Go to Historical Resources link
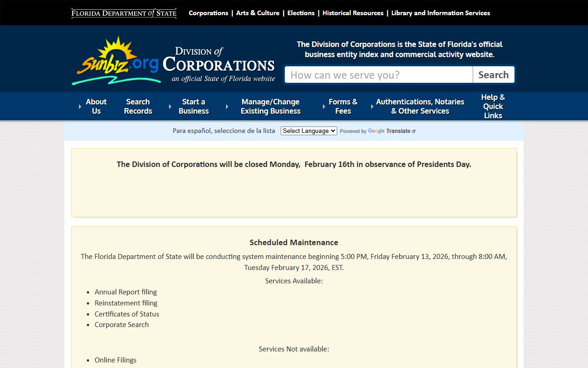This screenshot has height=368, width=588. [x=353, y=13]
